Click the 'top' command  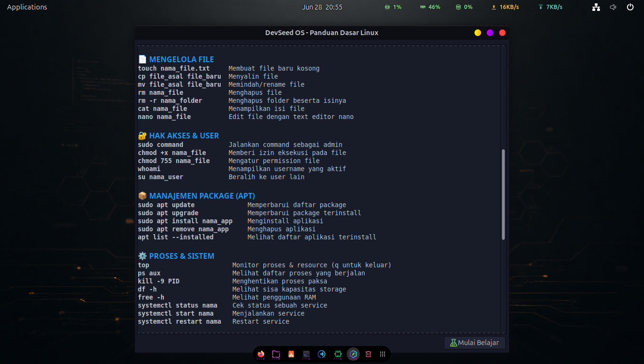[x=143, y=265]
